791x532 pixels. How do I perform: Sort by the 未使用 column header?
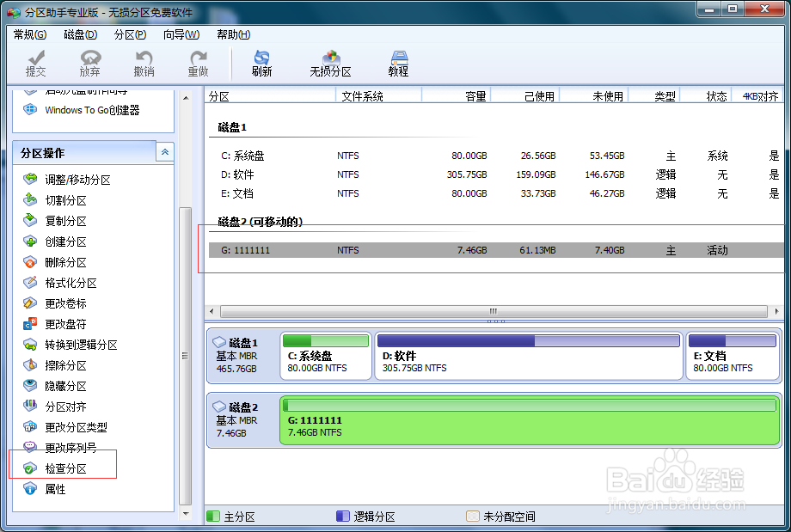[x=593, y=95]
